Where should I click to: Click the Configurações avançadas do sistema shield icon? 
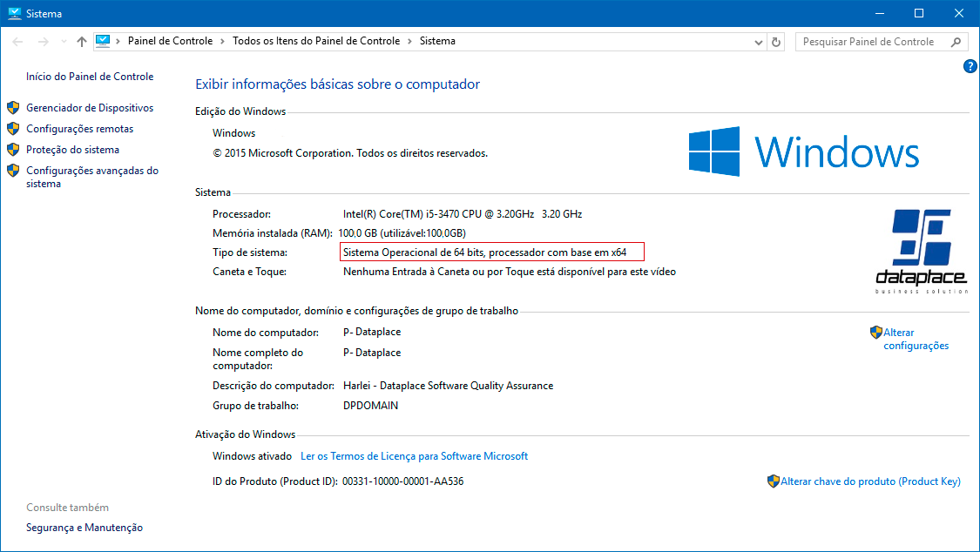coord(13,170)
